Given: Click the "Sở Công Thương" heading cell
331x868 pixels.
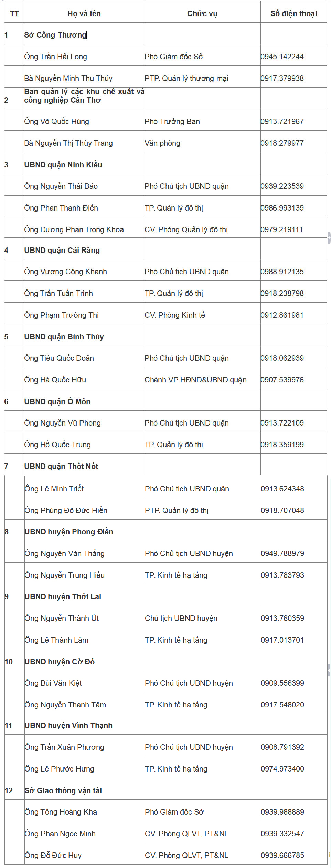Looking at the screenshot, I should 55,35.
